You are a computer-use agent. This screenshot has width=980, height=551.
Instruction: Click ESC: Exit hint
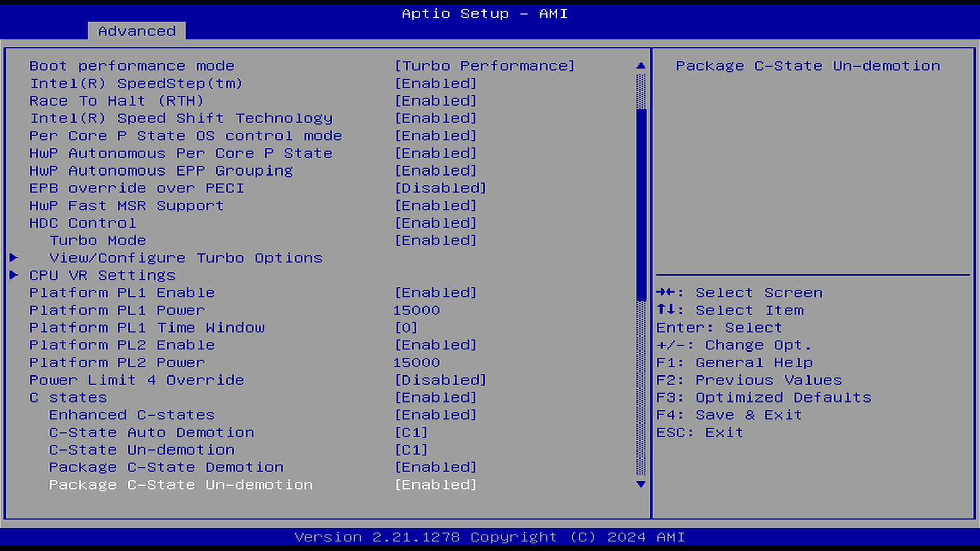coord(700,433)
